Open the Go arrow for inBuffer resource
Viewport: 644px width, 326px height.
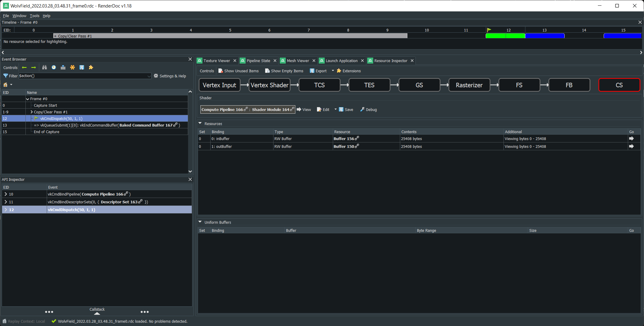[632, 139]
